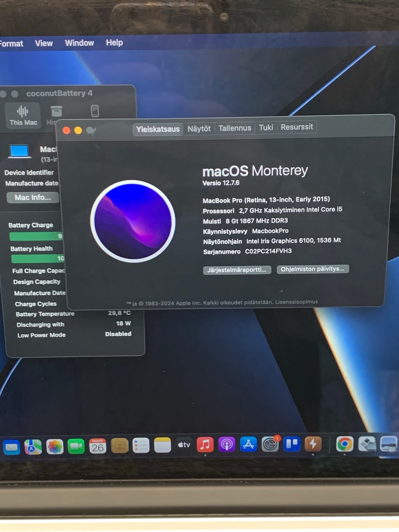This screenshot has height=532, width=399.
Task: Open the Photos app in the Dock
Action: coord(55,447)
